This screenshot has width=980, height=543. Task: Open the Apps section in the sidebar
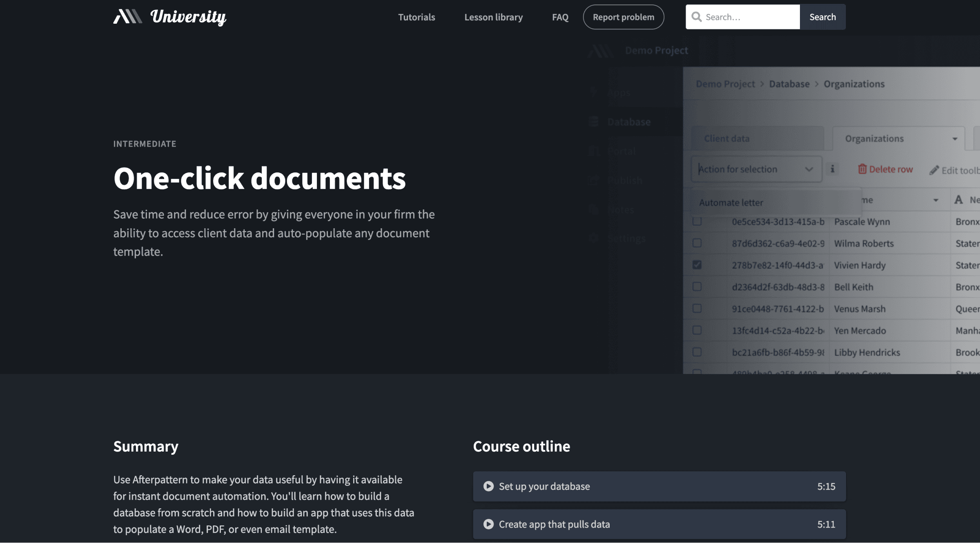tap(619, 93)
